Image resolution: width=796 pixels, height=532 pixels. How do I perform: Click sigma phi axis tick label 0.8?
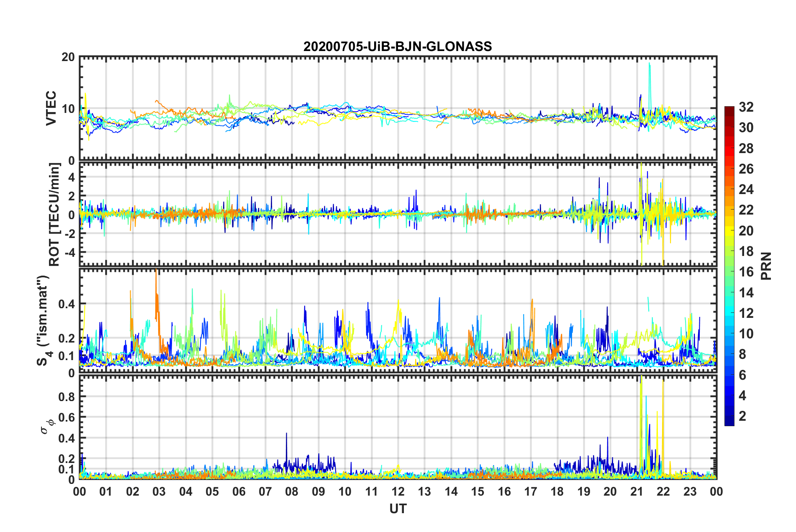[66, 396]
